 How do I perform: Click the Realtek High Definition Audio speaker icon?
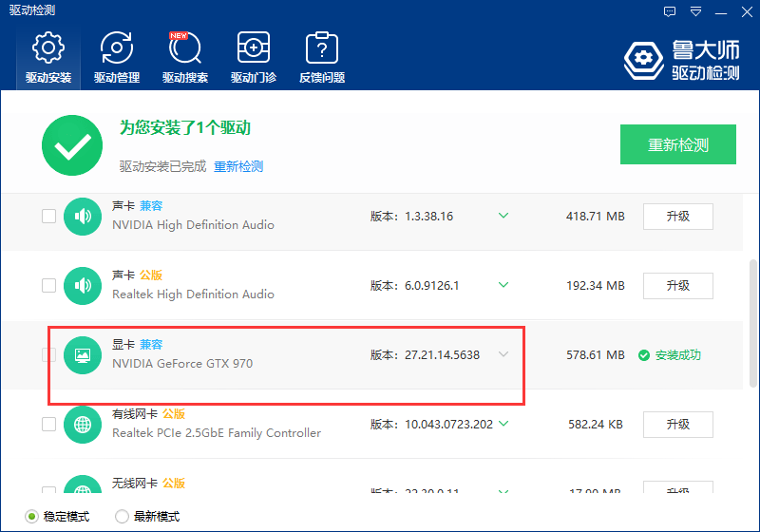coord(83,286)
